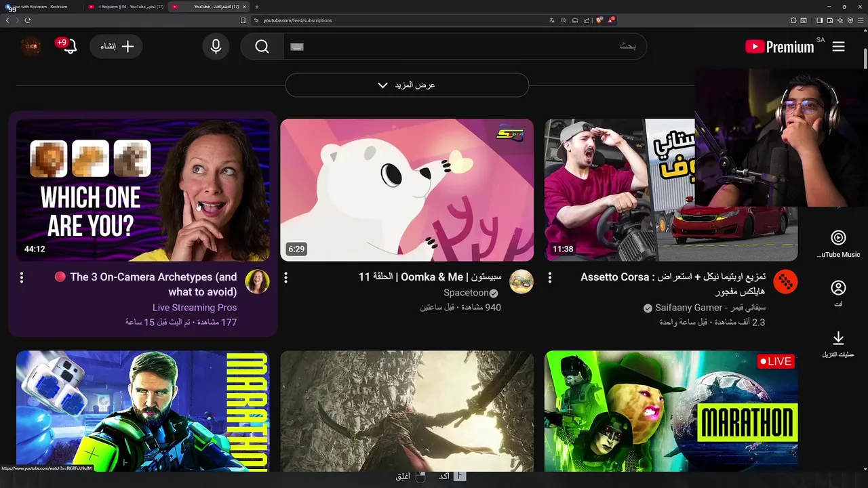The image size is (868, 488).
Task: Click the browser forward arrow
Action: tap(18, 20)
